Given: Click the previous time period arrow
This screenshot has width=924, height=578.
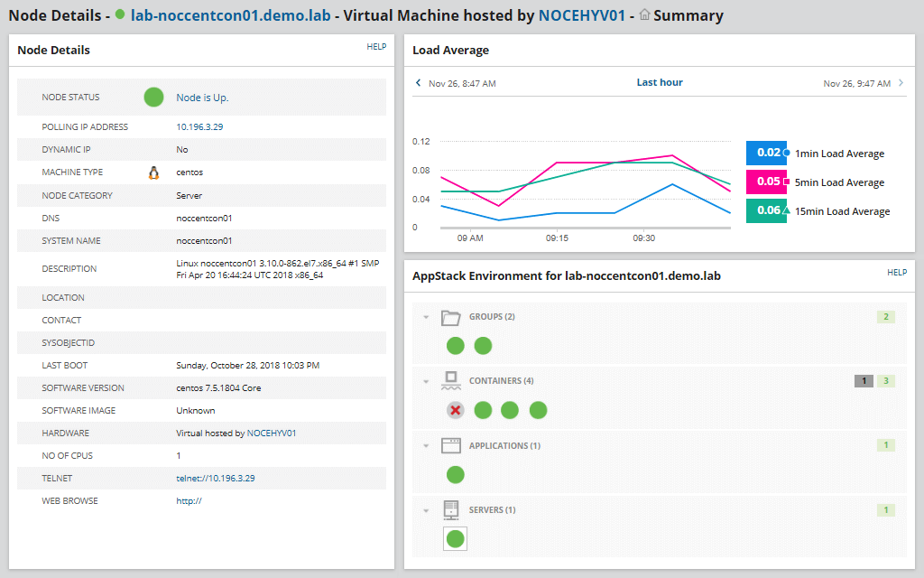Looking at the screenshot, I should (418, 82).
